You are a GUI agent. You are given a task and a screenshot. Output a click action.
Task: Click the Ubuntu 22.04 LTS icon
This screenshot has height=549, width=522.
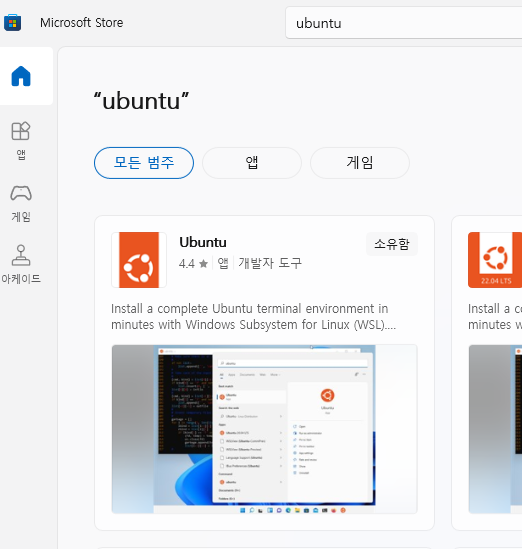(495, 260)
